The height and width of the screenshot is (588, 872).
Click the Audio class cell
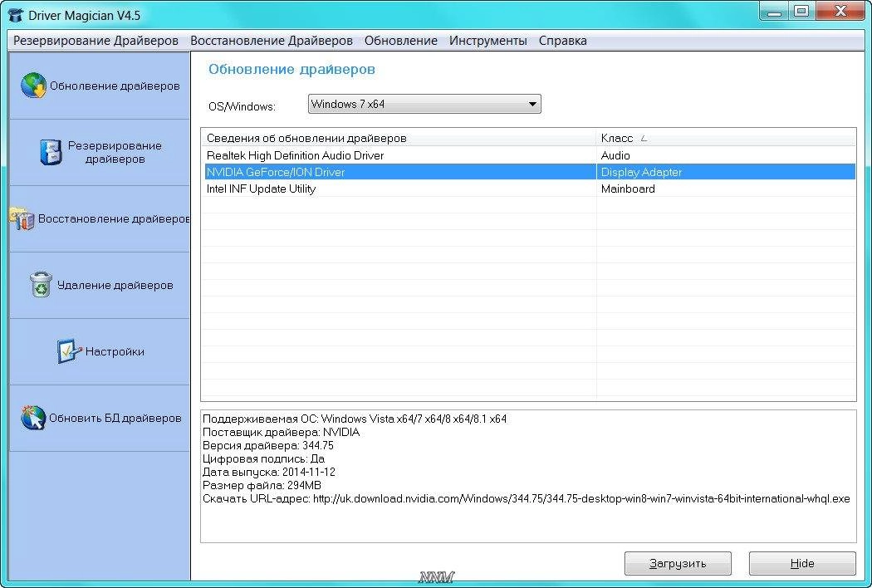tap(615, 155)
